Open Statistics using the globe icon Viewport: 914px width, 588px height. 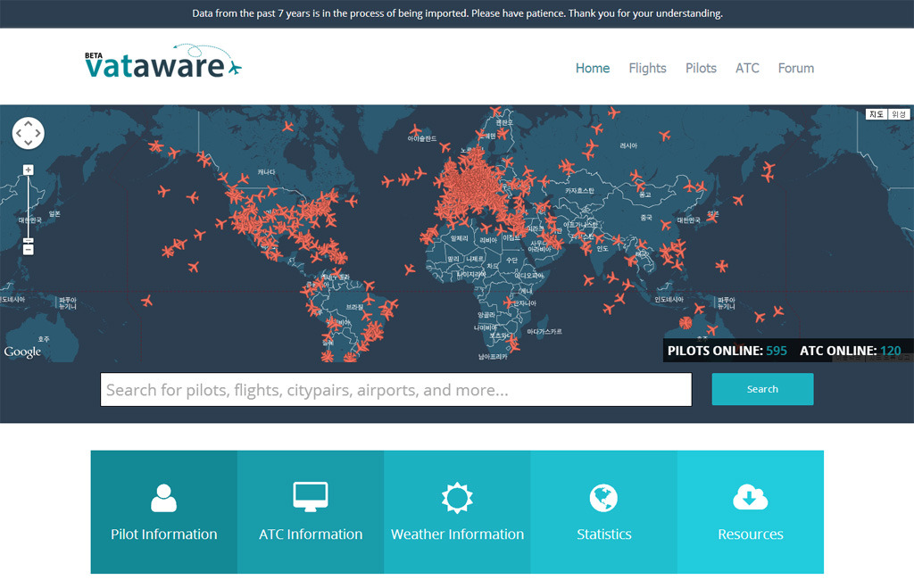pos(604,498)
